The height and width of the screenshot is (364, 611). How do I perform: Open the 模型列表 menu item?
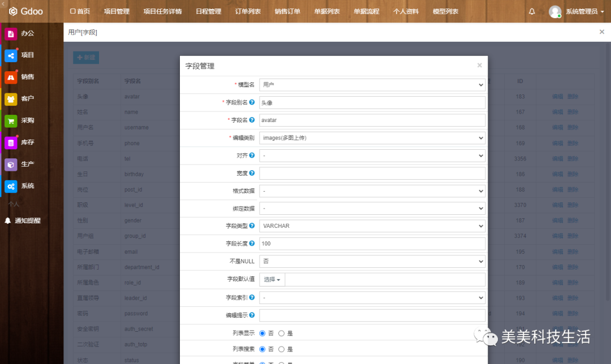[445, 11]
